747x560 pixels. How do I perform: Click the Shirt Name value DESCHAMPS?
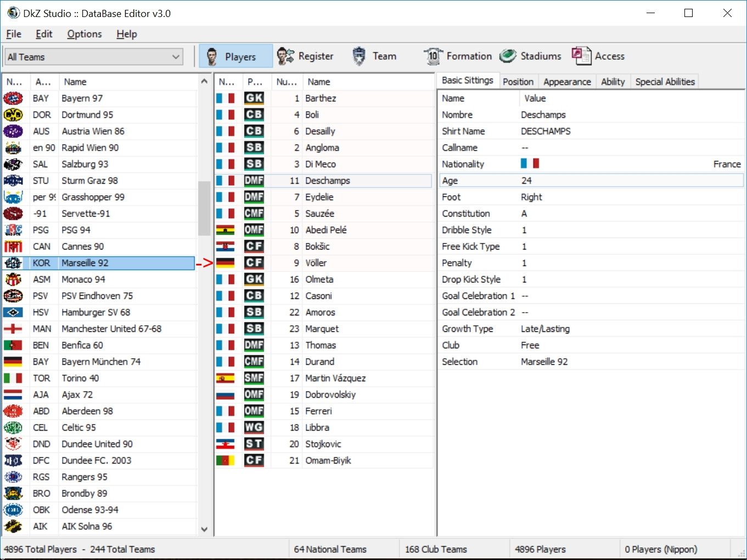tap(546, 131)
